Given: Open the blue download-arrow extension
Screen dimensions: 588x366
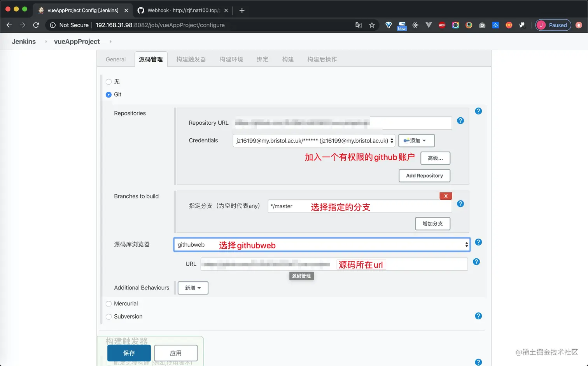Looking at the screenshot, I should pos(495,25).
